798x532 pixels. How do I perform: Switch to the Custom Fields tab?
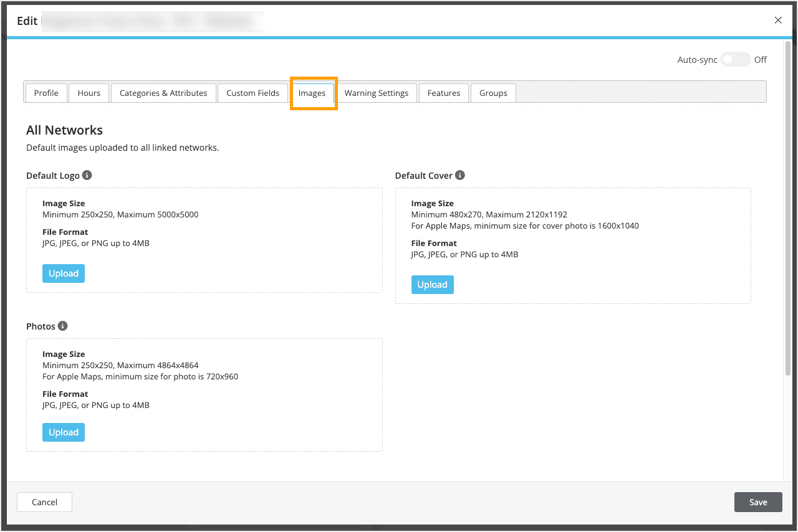point(252,93)
